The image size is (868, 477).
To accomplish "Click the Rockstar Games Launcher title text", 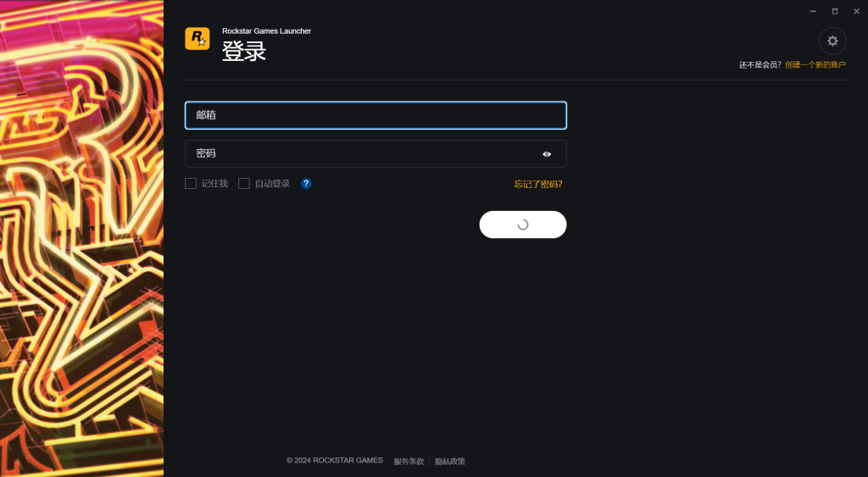I will 266,31.
